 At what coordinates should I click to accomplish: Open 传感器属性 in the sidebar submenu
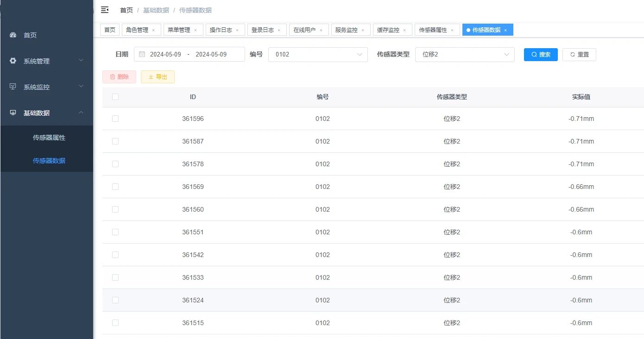point(46,138)
